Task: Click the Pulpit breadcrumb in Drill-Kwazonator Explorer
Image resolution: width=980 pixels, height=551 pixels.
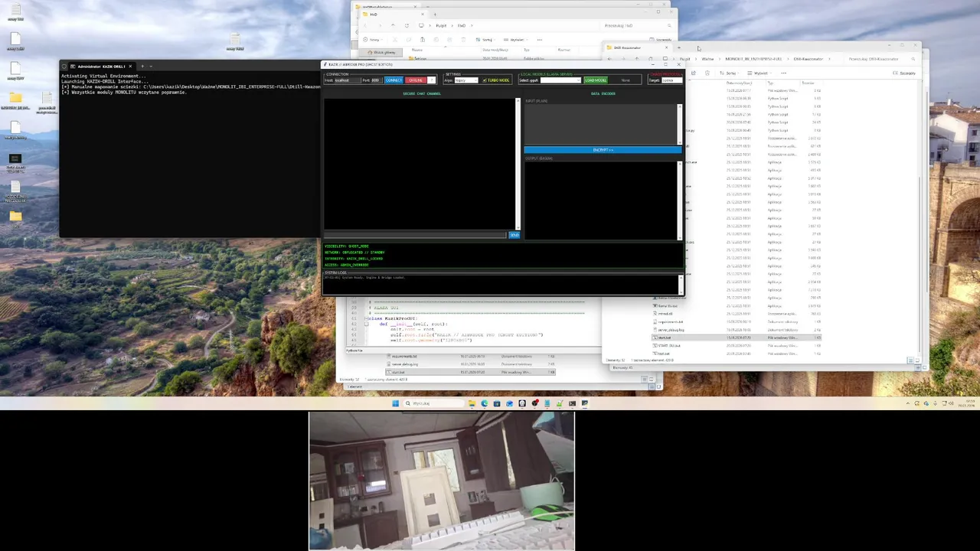Action: point(685,59)
